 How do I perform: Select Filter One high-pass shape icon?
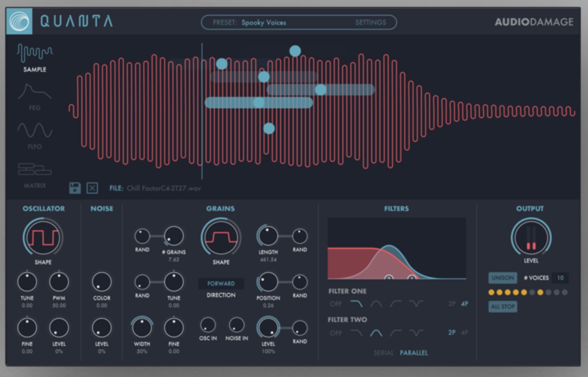tap(396, 303)
